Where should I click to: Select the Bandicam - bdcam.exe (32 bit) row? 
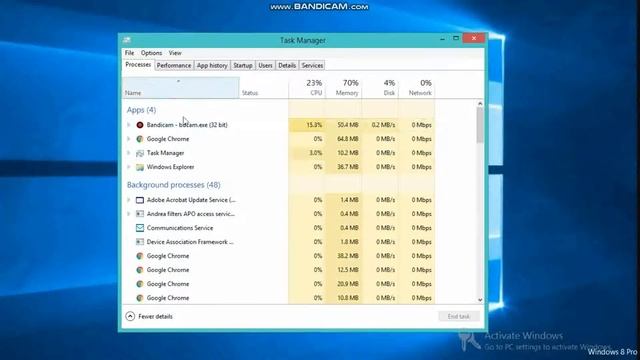click(x=279, y=125)
